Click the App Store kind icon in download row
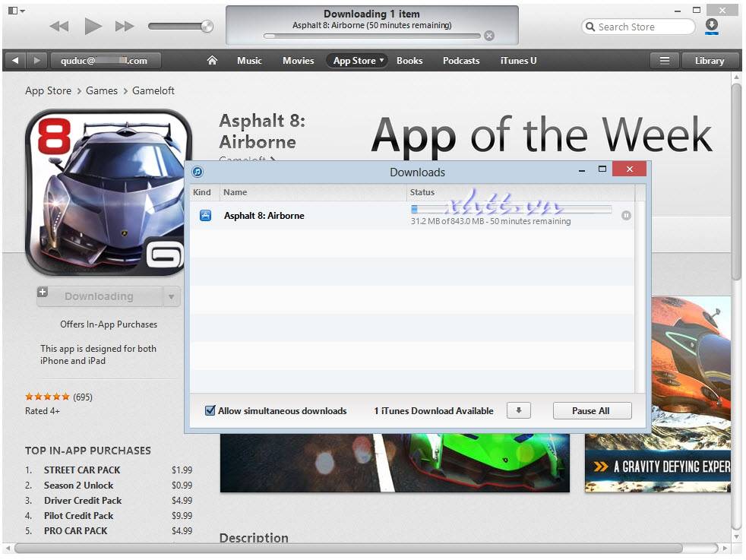746x560 pixels. click(206, 216)
